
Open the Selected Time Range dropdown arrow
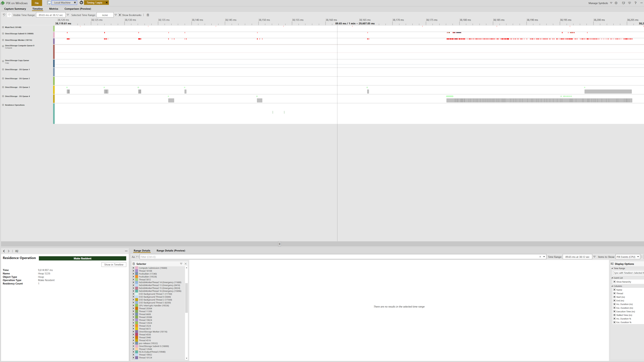tap(116, 15)
